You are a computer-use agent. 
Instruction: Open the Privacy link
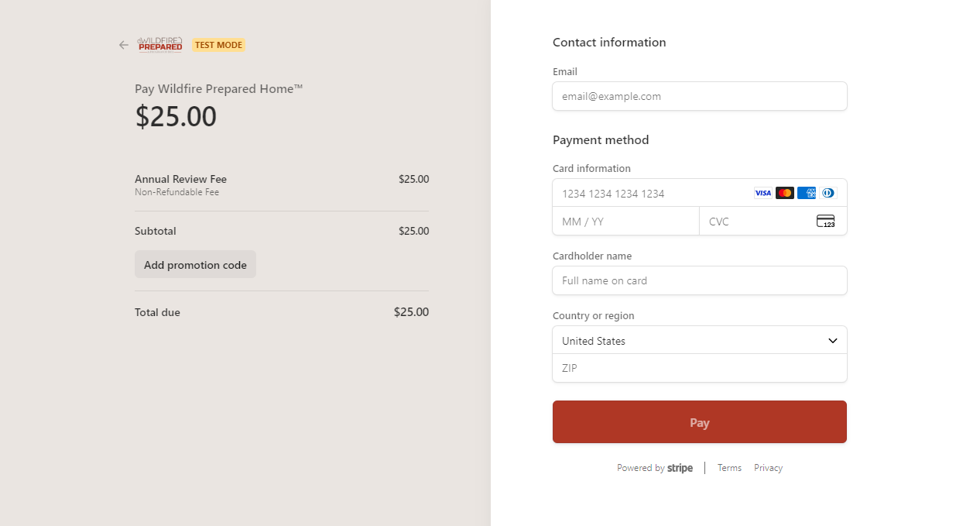(x=768, y=468)
